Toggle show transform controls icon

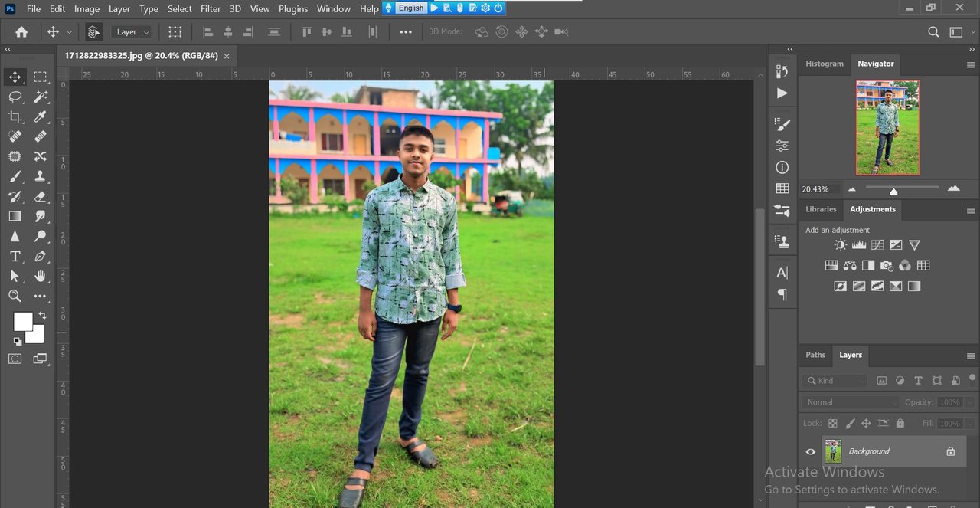coord(175,32)
